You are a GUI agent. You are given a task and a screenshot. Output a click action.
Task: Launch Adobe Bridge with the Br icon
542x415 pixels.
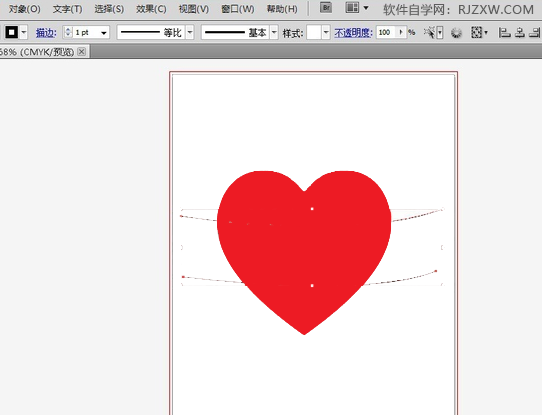(x=326, y=7)
